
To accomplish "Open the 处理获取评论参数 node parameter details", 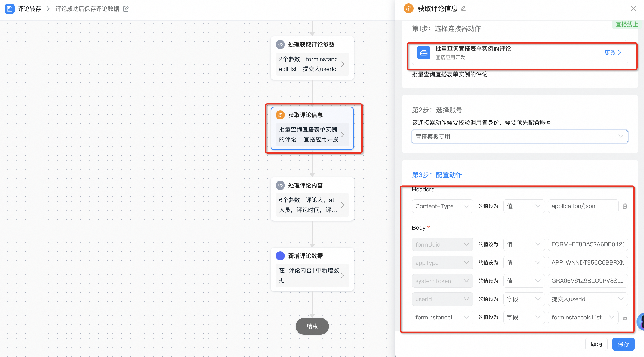I will click(312, 64).
